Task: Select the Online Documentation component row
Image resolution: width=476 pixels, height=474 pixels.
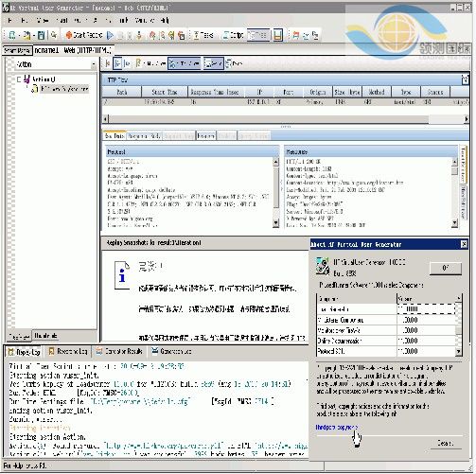Action: [387, 341]
